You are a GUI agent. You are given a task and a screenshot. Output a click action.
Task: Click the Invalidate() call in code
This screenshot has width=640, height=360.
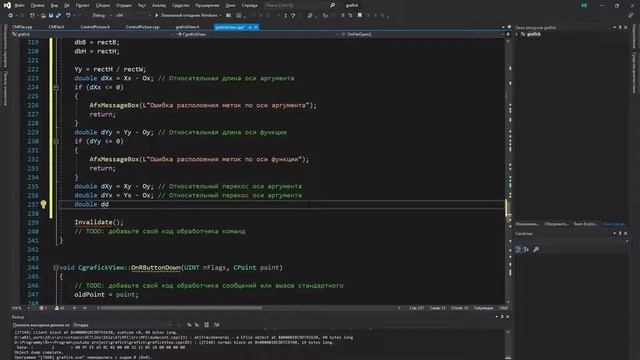pos(98,222)
